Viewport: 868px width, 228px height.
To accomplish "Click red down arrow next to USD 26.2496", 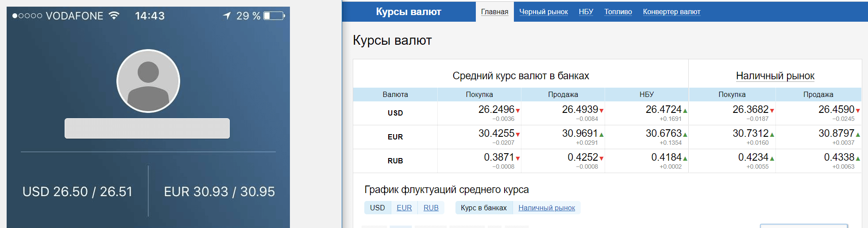I will [x=518, y=111].
